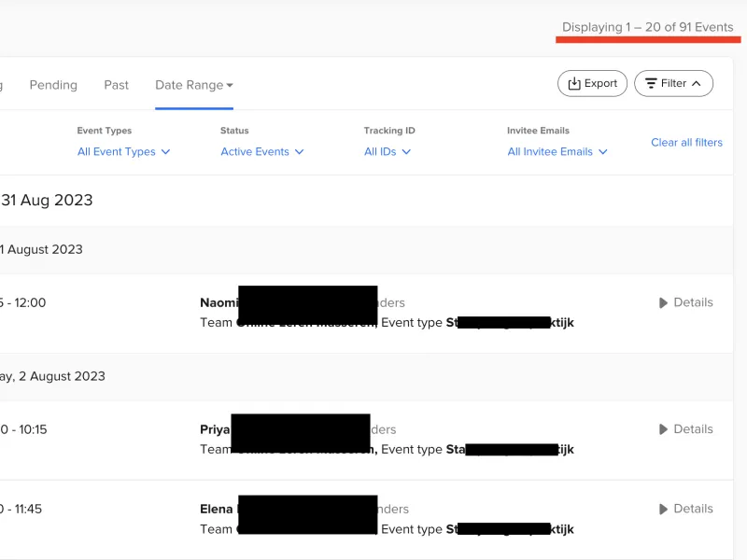This screenshot has width=747, height=560.
Task: Click the Displaying 1 – 20 of 91 Events text
Action: point(647,27)
